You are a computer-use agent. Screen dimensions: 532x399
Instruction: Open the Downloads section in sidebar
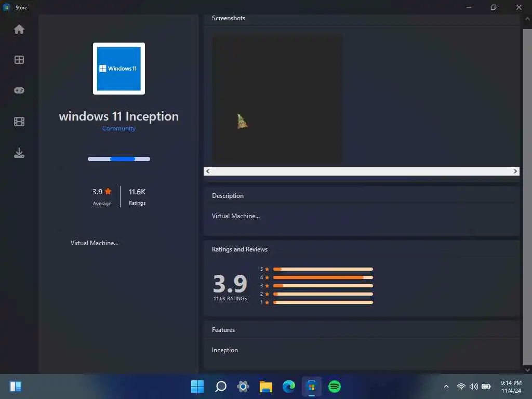[19, 153]
